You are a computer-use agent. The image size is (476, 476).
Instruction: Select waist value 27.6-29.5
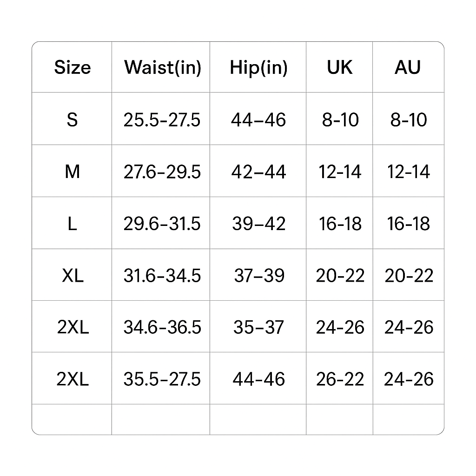coord(162,172)
